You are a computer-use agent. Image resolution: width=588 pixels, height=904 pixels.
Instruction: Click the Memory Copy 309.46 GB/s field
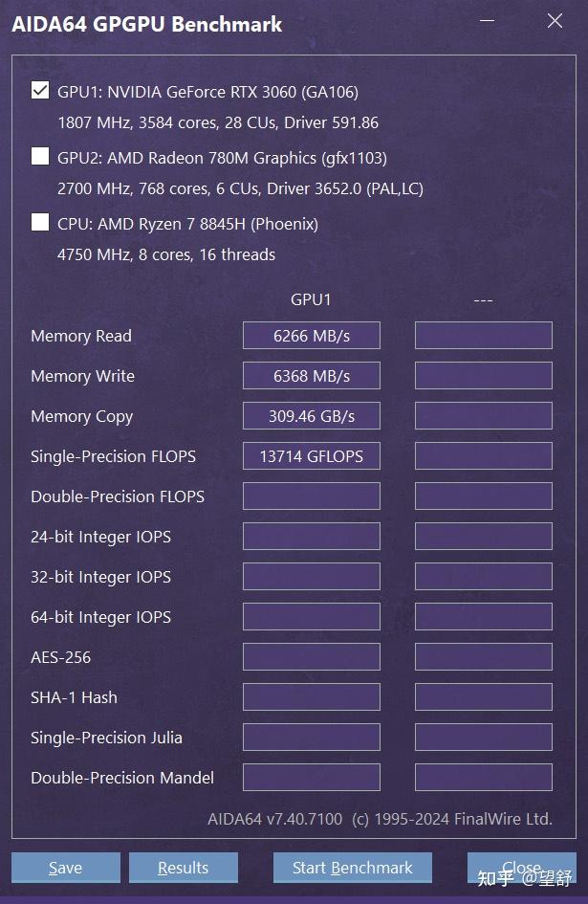(312, 416)
